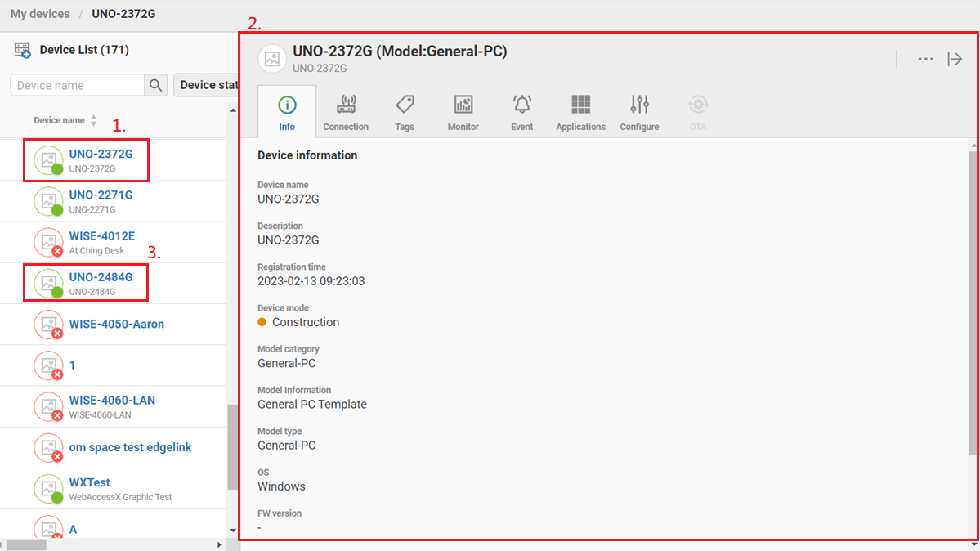This screenshot has width=980, height=551.
Task: Click the add device icon beside Device List
Action: point(22,51)
